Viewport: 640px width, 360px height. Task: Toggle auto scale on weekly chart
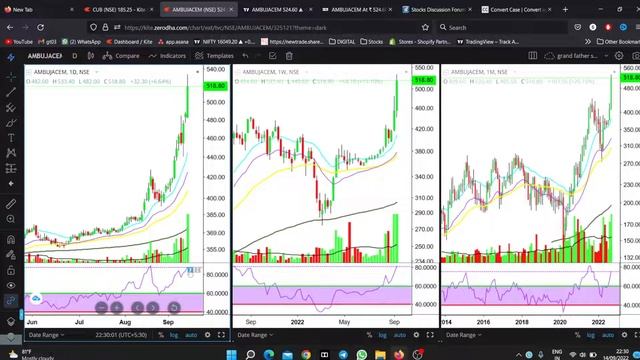point(400,335)
